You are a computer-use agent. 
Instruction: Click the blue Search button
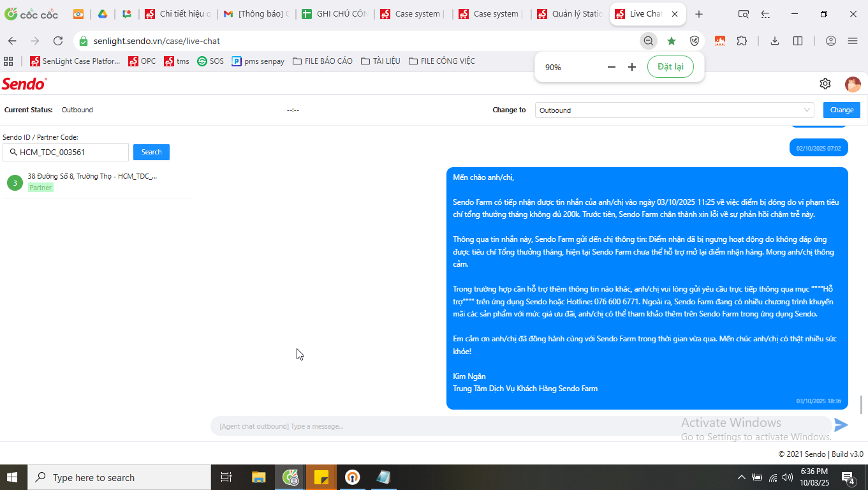(x=151, y=152)
